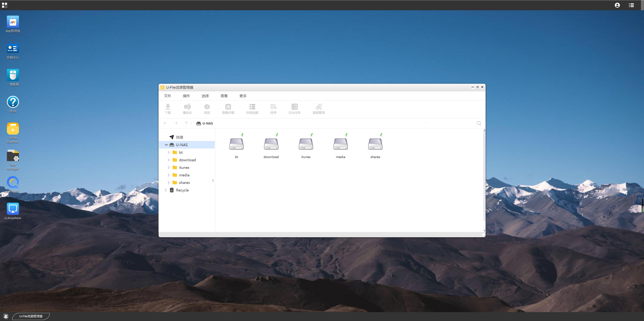Viewport: 644px width, 321px height.
Task: Click the Download toolbar icon
Action: pos(168,109)
